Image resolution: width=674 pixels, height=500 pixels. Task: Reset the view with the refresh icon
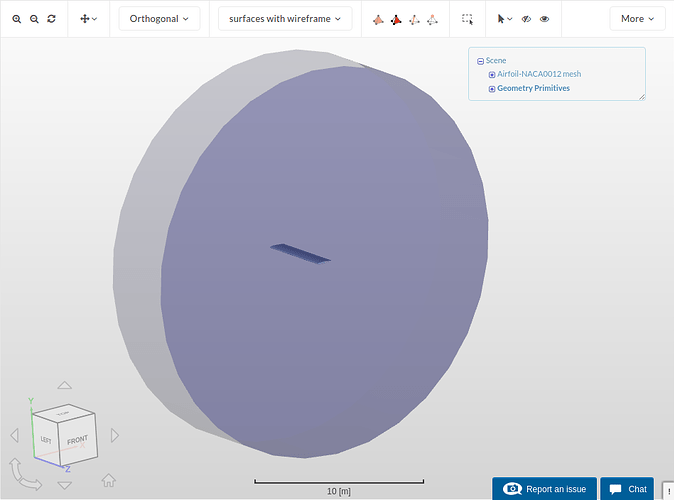(x=52, y=19)
